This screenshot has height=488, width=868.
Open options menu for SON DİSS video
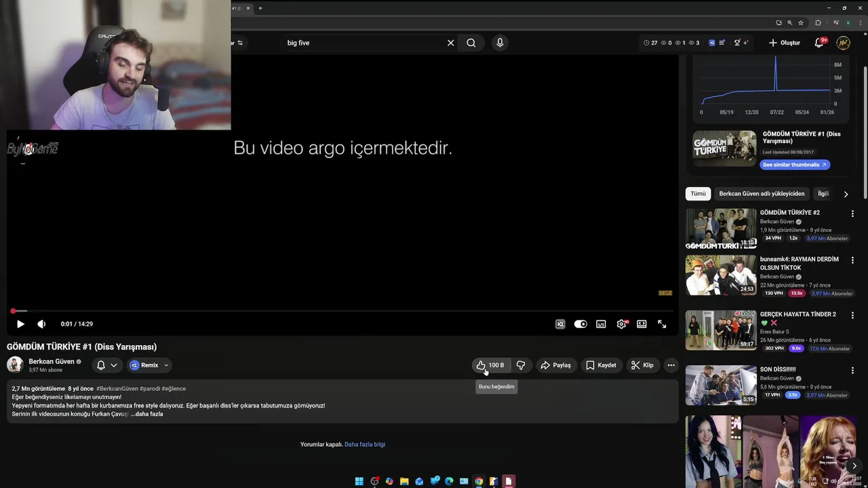pos(852,371)
